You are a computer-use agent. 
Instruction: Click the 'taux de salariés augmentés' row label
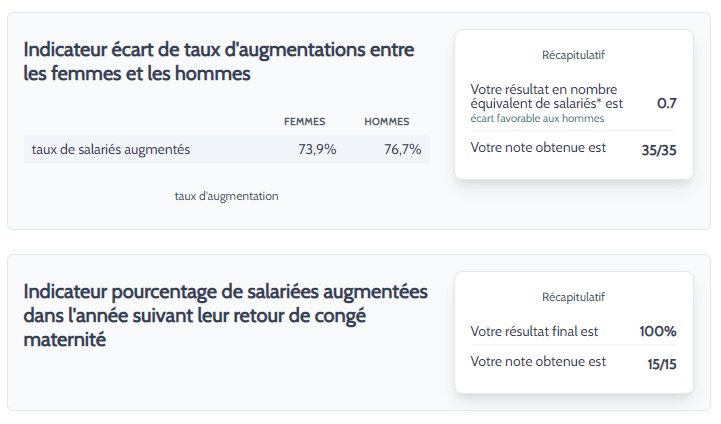pos(111,149)
